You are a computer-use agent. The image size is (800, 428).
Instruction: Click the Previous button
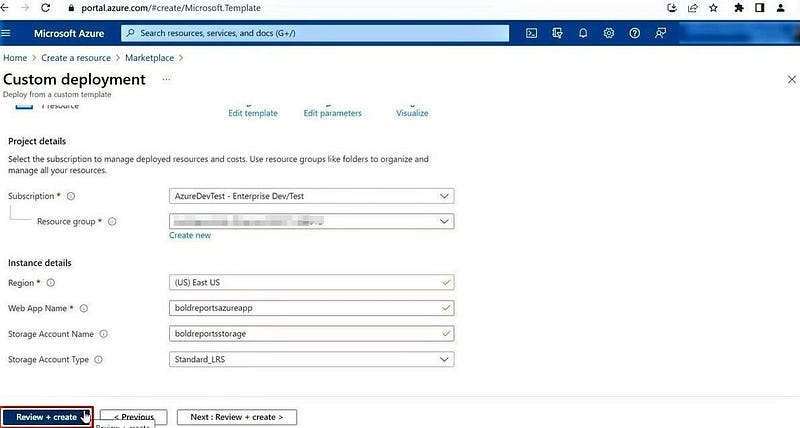(134, 417)
